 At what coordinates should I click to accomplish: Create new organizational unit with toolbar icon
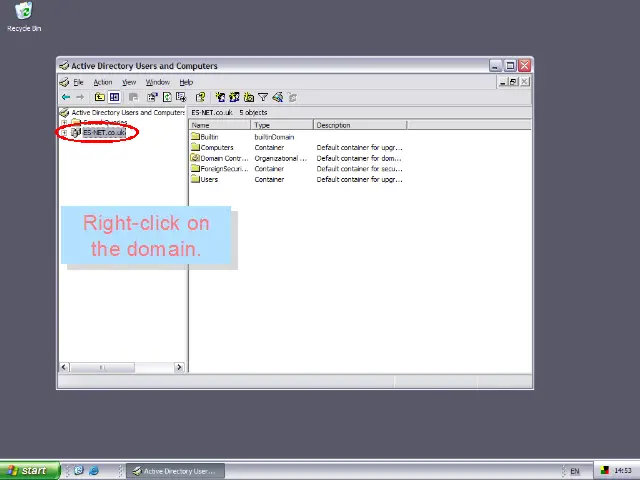(x=249, y=97)
